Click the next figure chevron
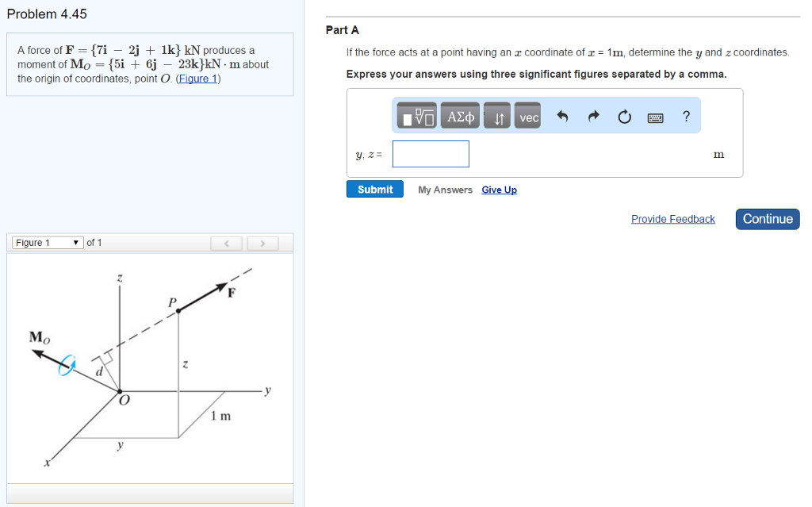The image size is (812, 507). click(x=262, y=243)
